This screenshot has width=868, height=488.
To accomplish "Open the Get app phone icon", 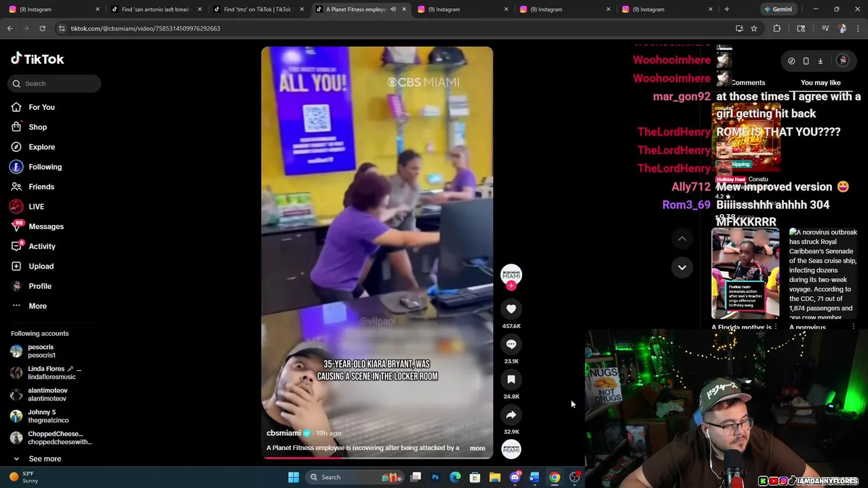I will 806,61.
